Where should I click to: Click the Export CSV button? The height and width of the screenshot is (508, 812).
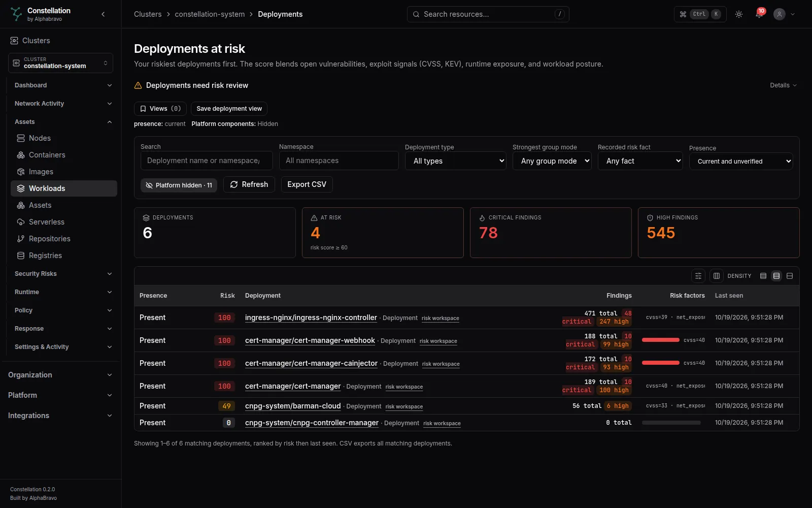(x=307, y=184)
